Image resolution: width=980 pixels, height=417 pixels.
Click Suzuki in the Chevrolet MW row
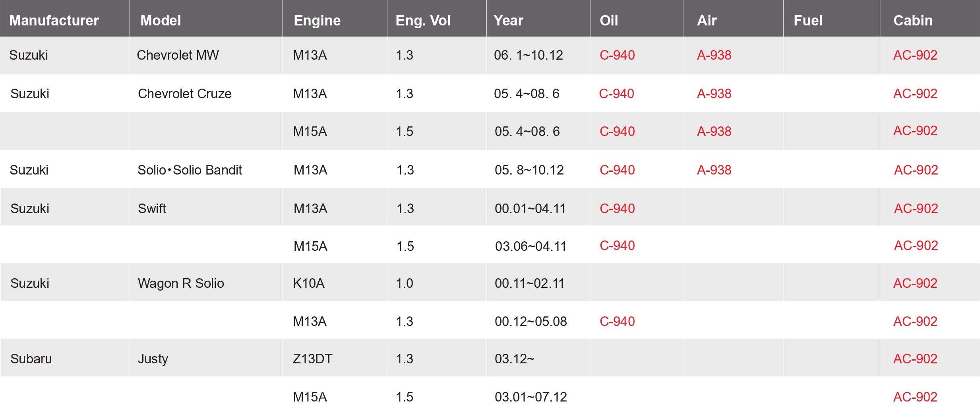pos(29,55)
